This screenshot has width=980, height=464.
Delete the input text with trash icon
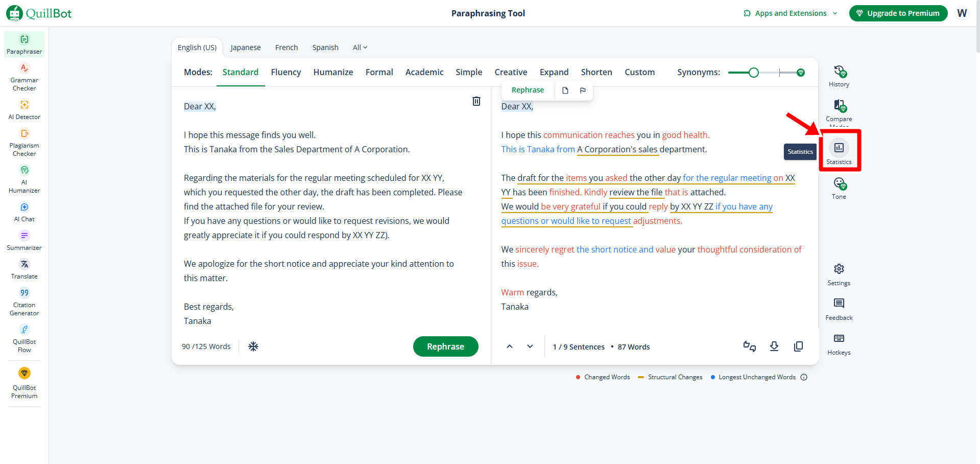pyautogui.click(x=476, y=101)
